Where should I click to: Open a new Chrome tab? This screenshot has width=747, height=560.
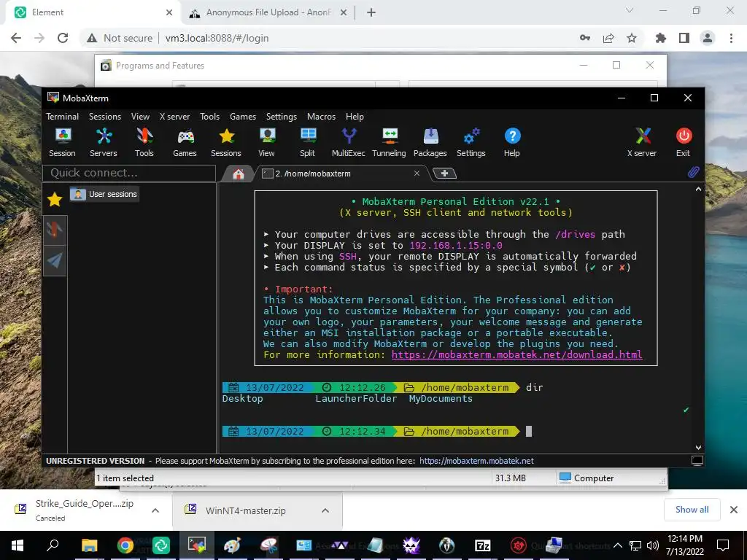pyautogui.click(x=371, y=12)
